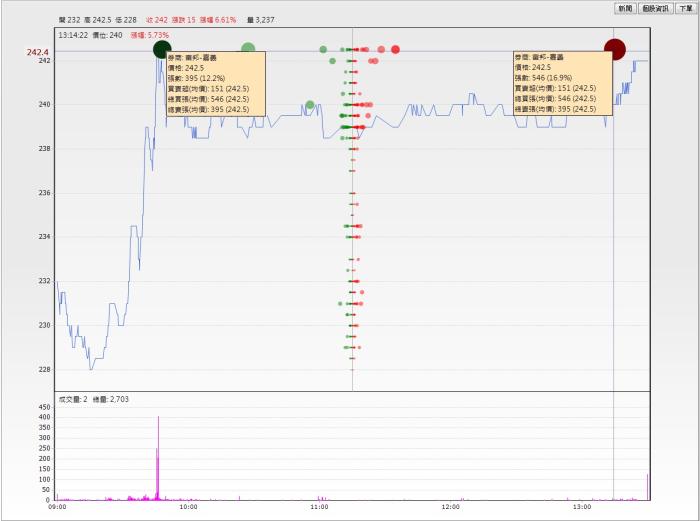Click the 09:00 time axis label
Screen dimensions: 700x521
tap(57, 507)
